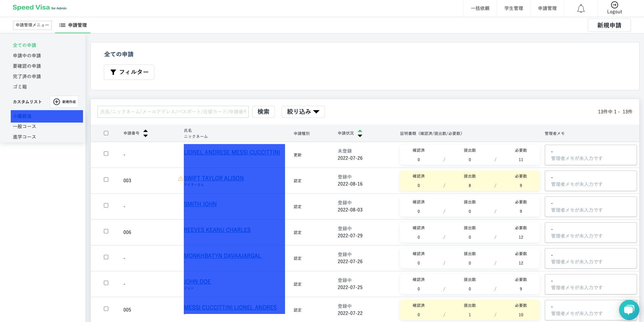Screen dimensions: 644x322
Task: Show 全ての申請 in sidebar
Action: (x=25, y=45)
